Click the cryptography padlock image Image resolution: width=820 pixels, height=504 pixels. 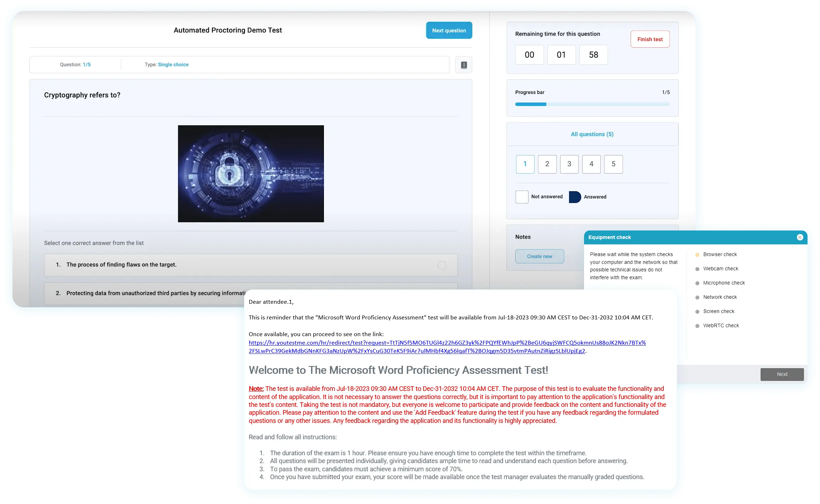coord(251,174)
